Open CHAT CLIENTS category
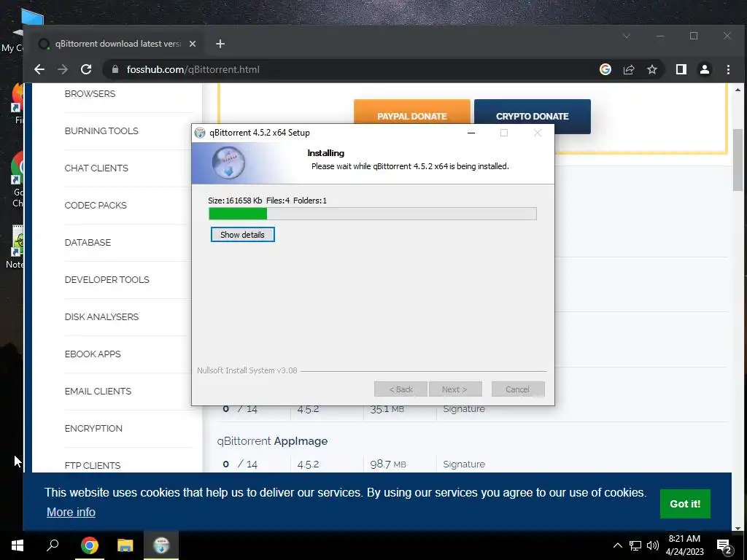 (x=96, y=168)
